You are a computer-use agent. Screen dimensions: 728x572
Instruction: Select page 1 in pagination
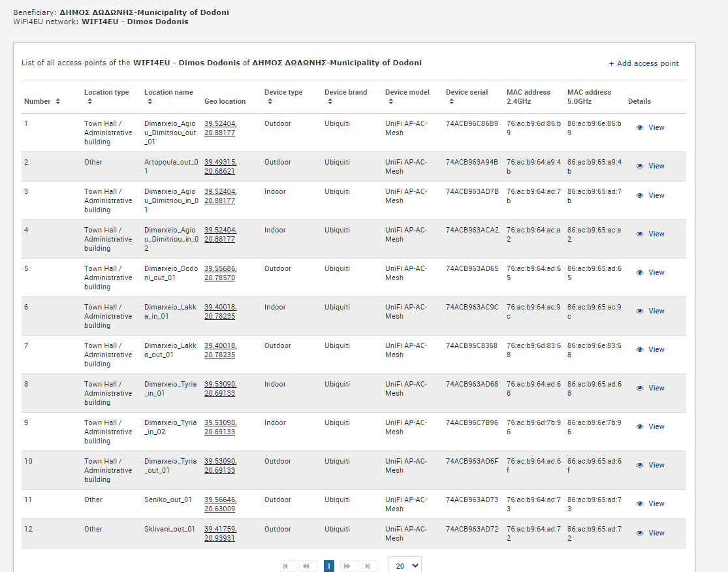(328, 566)
